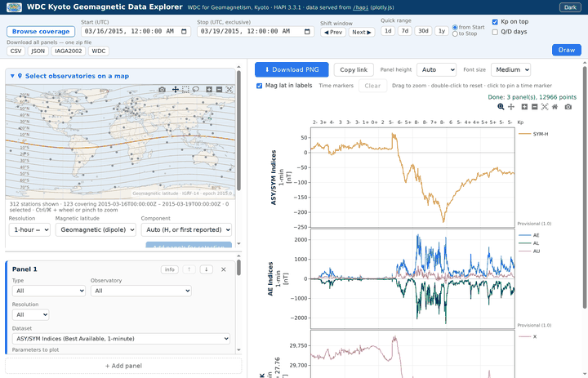Toggle AL trace in the legend
Screen dimensions: 588x378
click(528, 243)
